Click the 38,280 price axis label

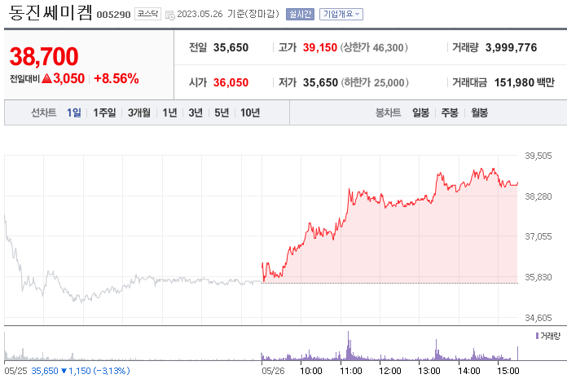pos(538,196)
